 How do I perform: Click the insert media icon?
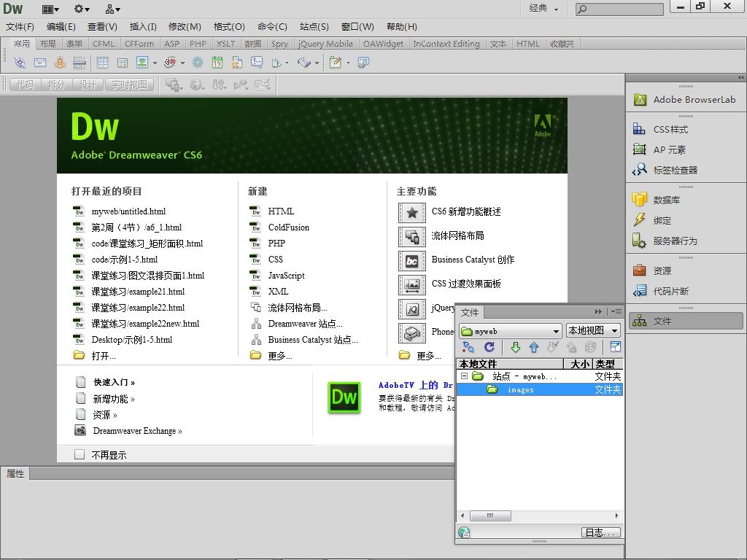170,63
